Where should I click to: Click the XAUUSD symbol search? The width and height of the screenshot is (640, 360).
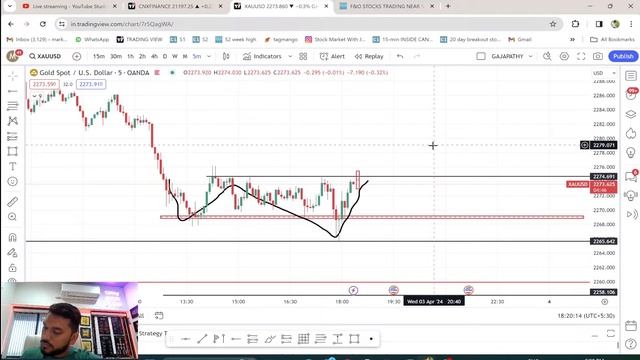pyautogui.click(x=45, y=56)
